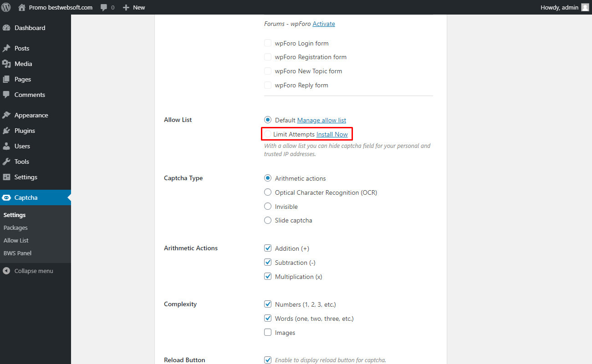This screenshot has height=364, width=592.
Task: Click Promo bestwebsoft.com site name
Action: [x=61, y=7]
